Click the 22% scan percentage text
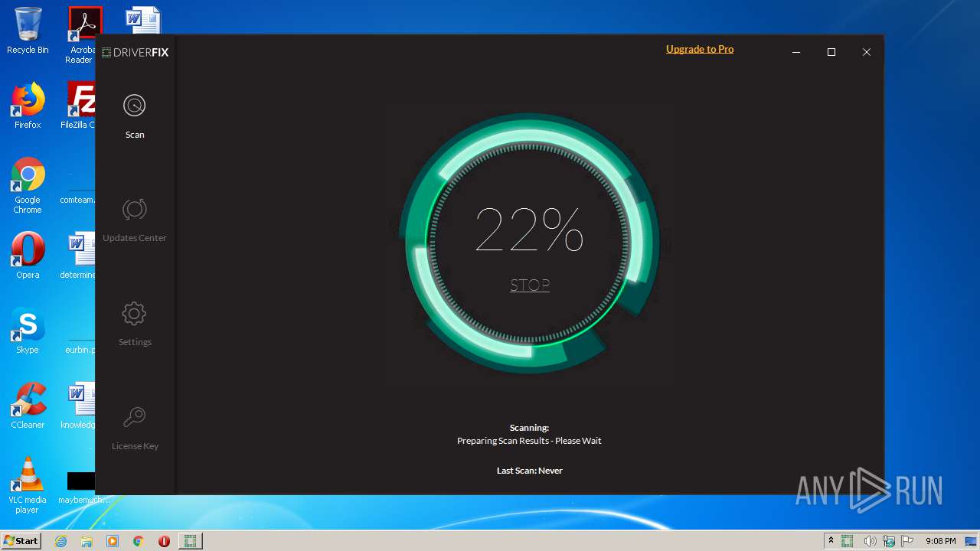980x551 pixels. 529,230
